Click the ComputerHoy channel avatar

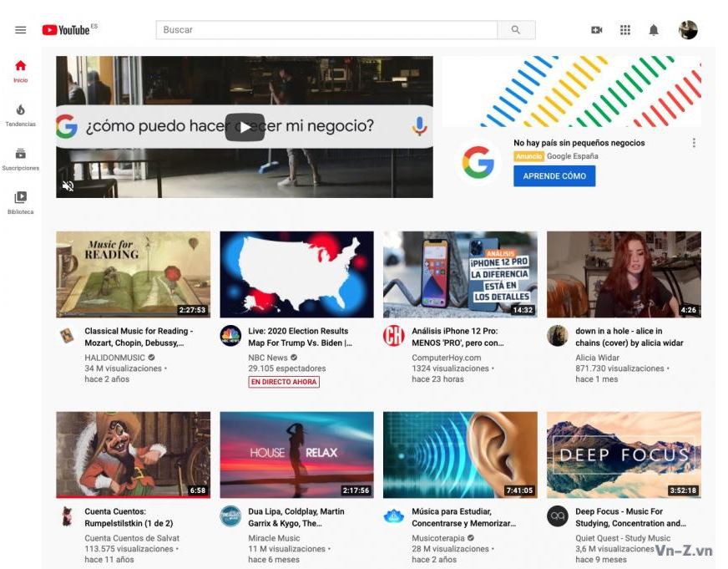pyautogui.click(x=394, y=336)
